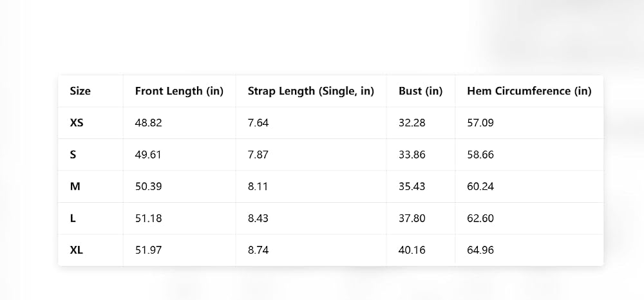Viewport: 644px width, 300px height.
Task: Click the Size column header
Action: click(x=80, y=91)
